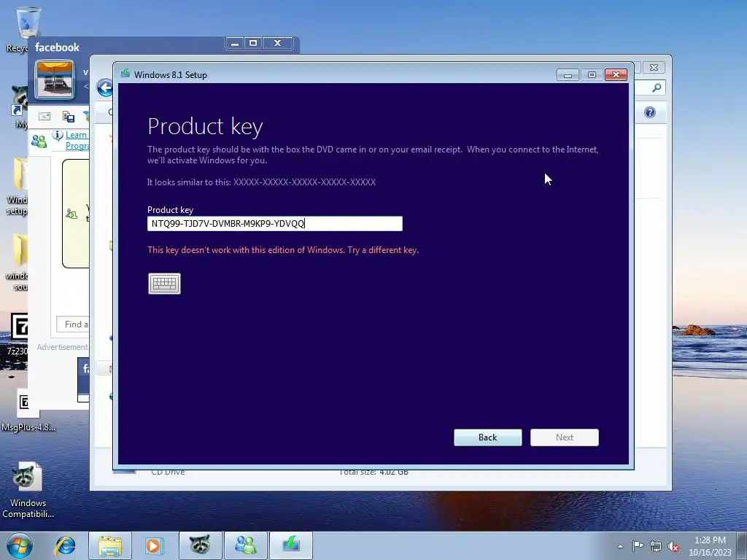Open Windows Explorer from the taskbar
Image resolution: width=747 pixels, height=560 pixels.
[110, 545]
